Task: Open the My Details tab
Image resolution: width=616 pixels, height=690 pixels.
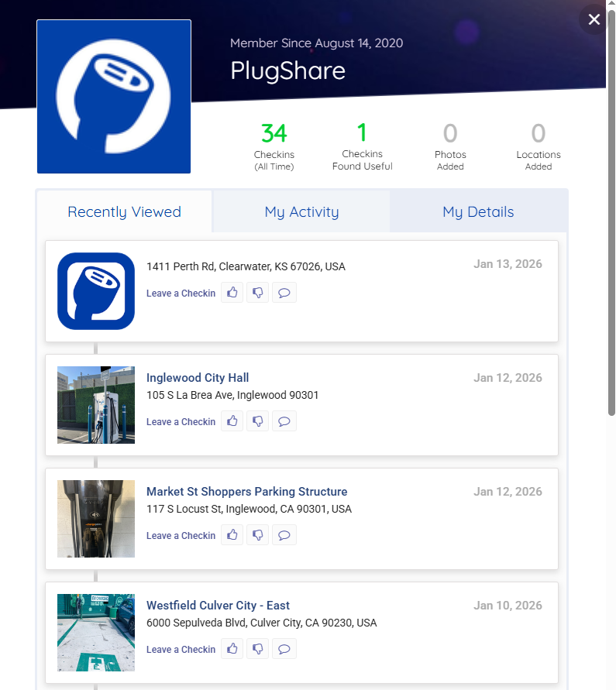Action: pyautogui.click(x=478, y=212)
